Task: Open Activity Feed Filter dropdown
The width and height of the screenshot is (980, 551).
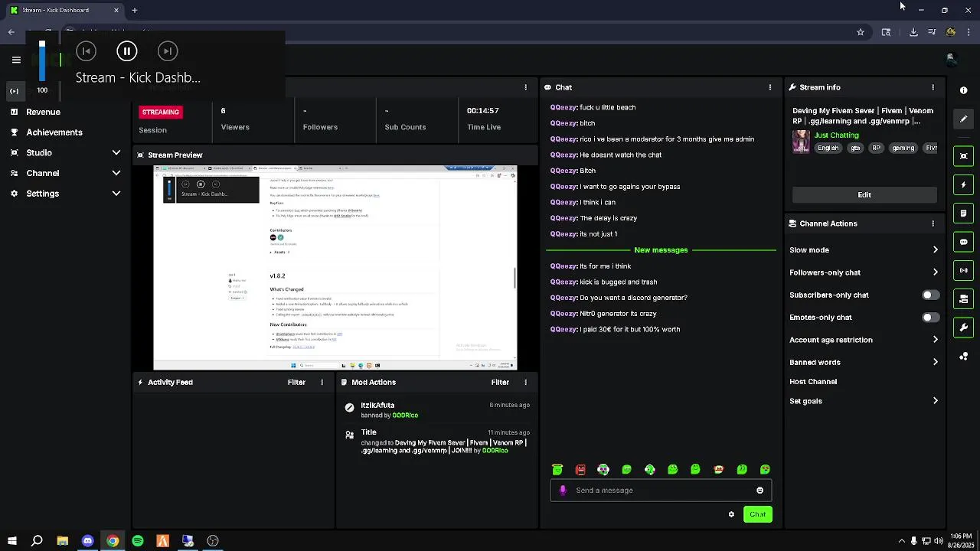Action: 296,382
